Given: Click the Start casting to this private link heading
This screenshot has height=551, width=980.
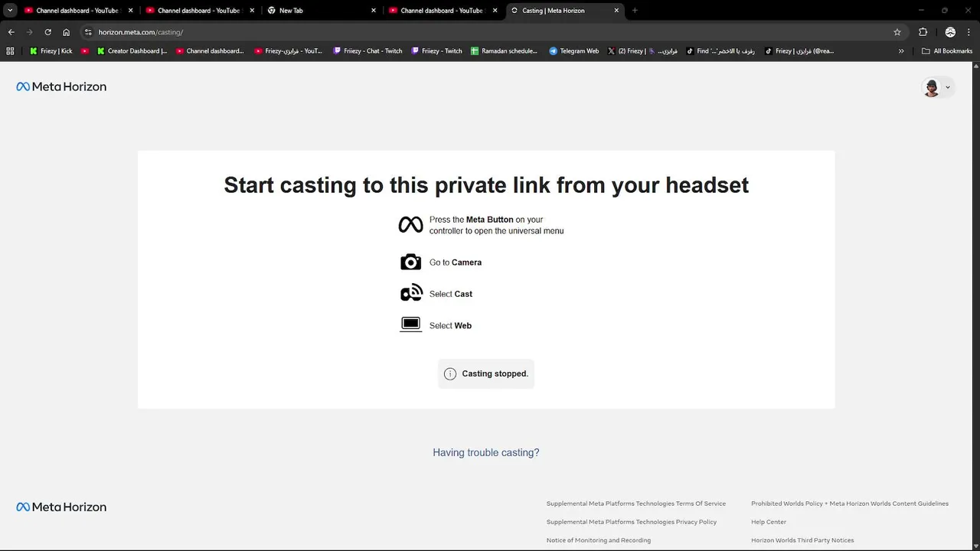Looking at the screenshot, I should click(486, 185).
